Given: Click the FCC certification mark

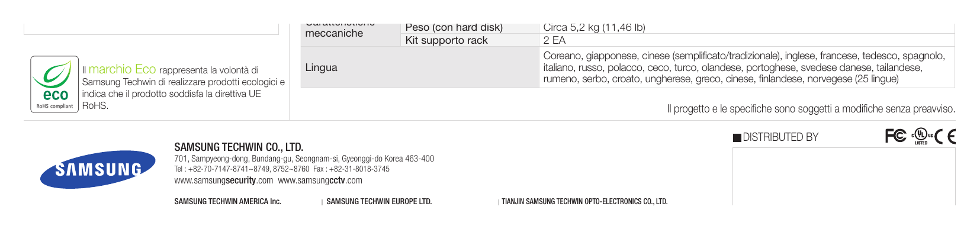Looking at the screenshot, I should [x=895, y=137].
